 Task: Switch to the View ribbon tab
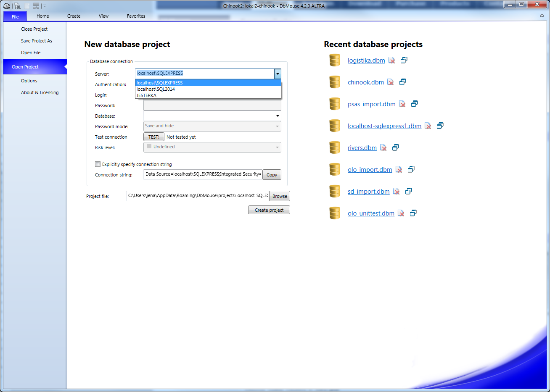click(x=103, y=16)
